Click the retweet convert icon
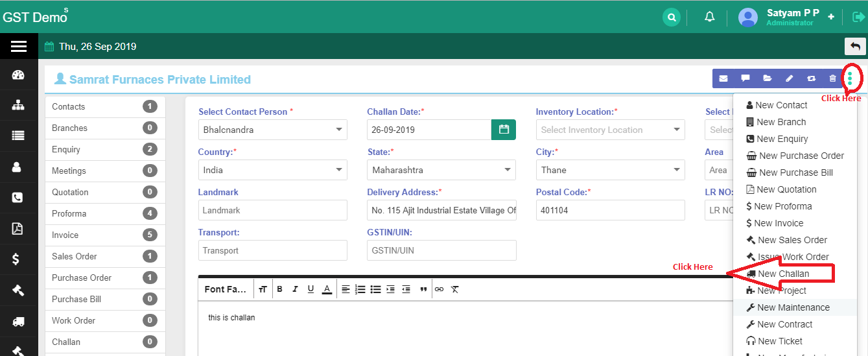Image resolution: width=868 pixels, height=356 pixels. click(811, 78)
